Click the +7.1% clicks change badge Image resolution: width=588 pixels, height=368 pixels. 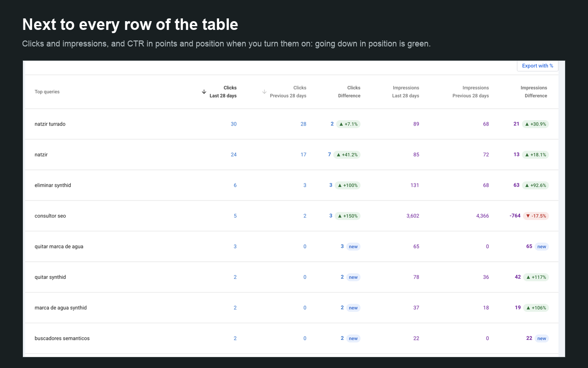(348, 124)
